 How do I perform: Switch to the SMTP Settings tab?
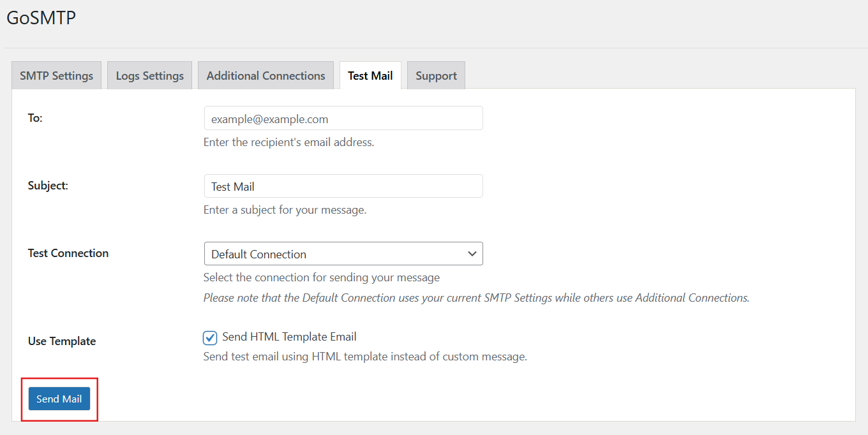[56, 75]
